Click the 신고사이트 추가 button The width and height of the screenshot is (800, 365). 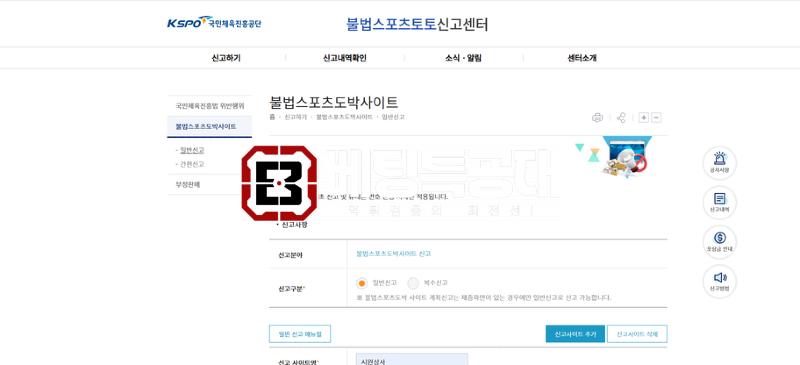pos(575,334)
